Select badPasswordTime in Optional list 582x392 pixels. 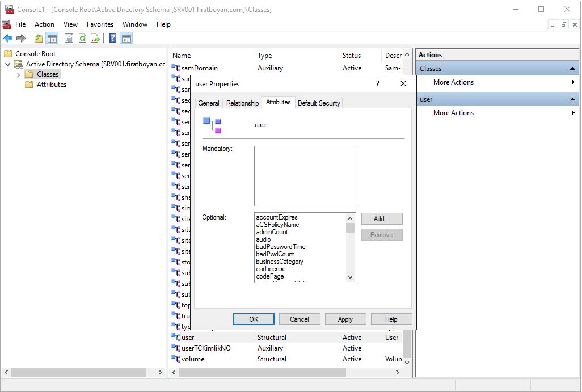[281, 247]
